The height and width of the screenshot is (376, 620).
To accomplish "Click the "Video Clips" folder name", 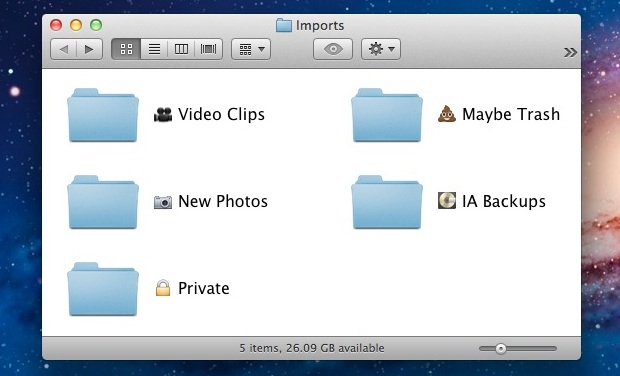I will pos(221,114).
